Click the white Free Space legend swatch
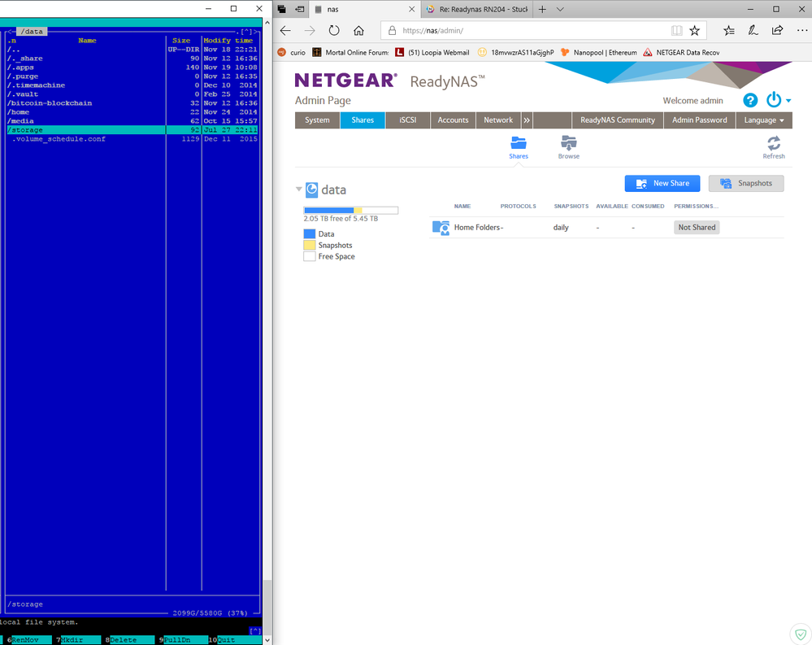The height and width of the screenshot is (645, 812). coord(310,256)
